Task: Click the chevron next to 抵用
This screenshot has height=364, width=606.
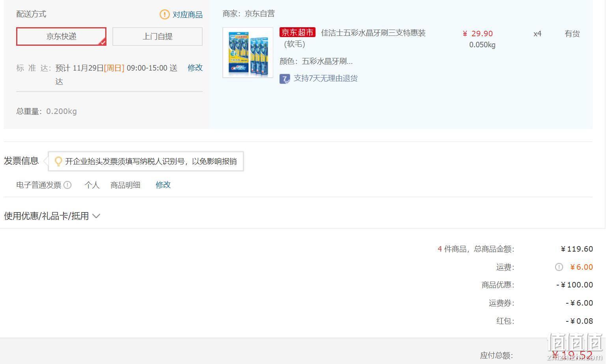Action: click(x=96, y=216)
